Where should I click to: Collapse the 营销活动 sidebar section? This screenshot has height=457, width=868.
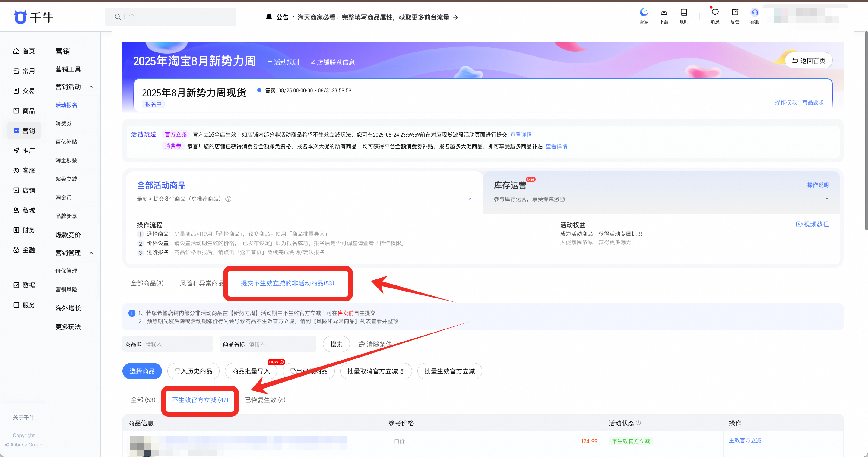(91, 87)
